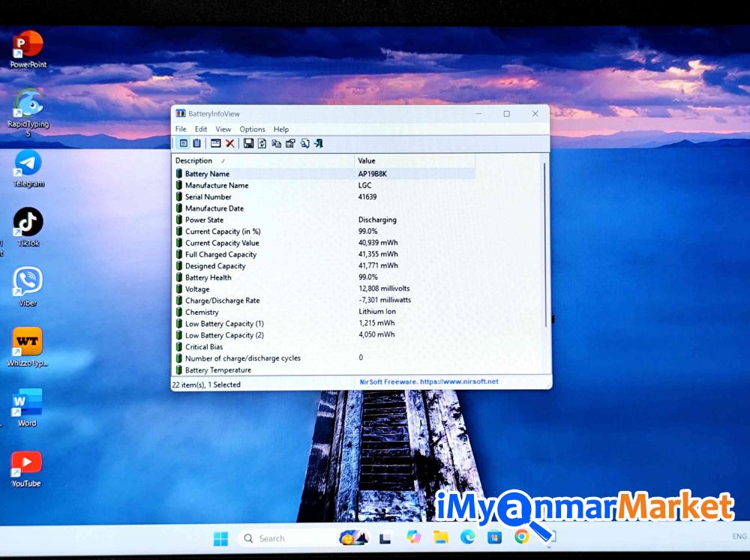The height and width of the screenshot is (560, 750).
Task: Click the vertical scrollbar in battery list
Action: point(544,247)
